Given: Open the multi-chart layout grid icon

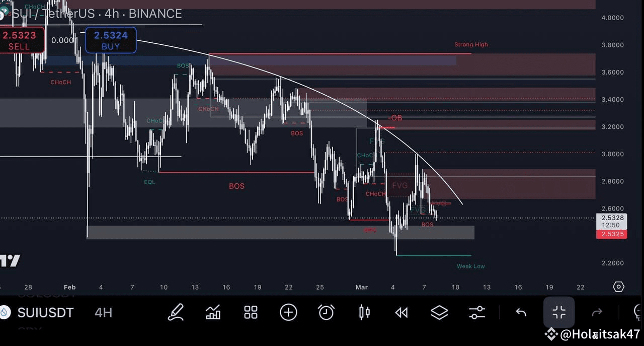Looking at the screenshot, I should click(x=251, y=312).
